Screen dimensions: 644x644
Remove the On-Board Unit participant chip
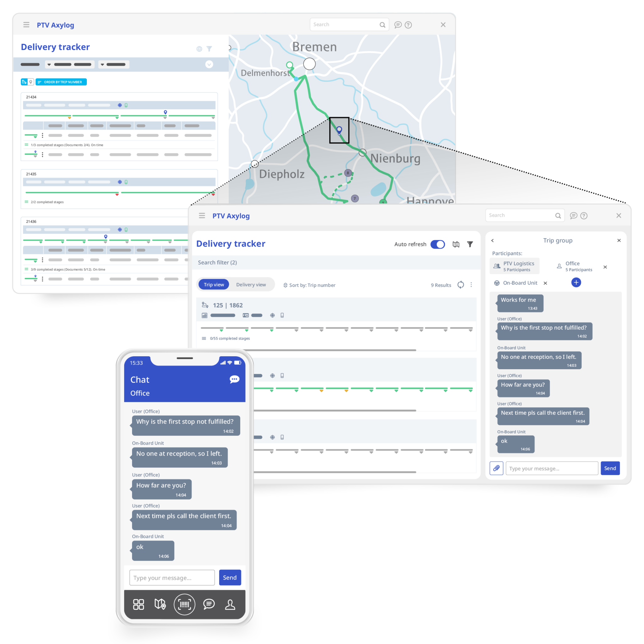(546, 283)
